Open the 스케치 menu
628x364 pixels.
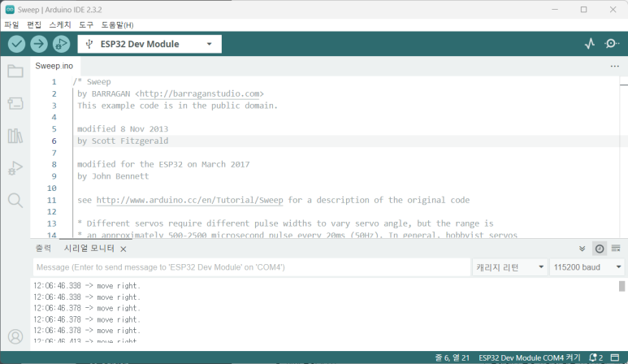click(60, 25)
